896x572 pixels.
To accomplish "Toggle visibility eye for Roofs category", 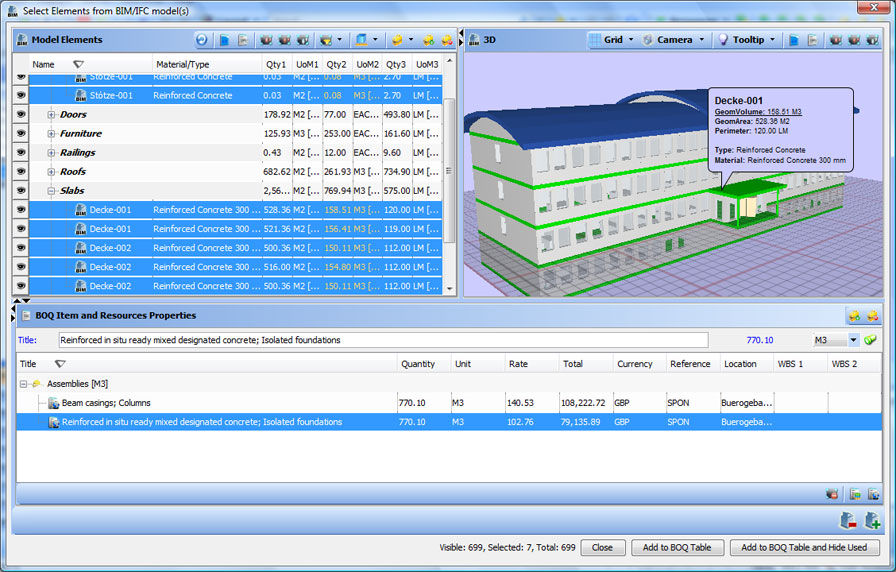I will click(x=20, y=172).
